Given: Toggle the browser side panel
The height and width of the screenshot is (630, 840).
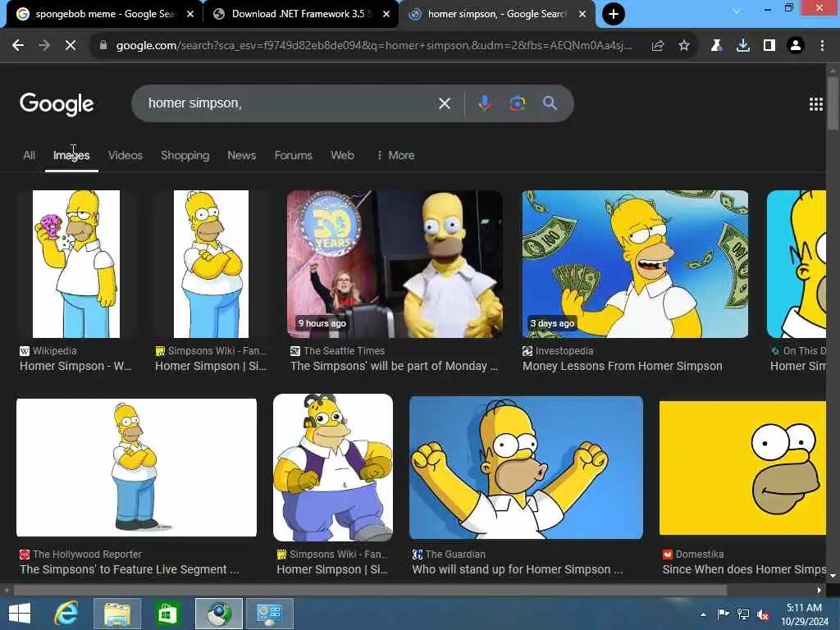Looking at the screenshot, I should click(769, 46).
